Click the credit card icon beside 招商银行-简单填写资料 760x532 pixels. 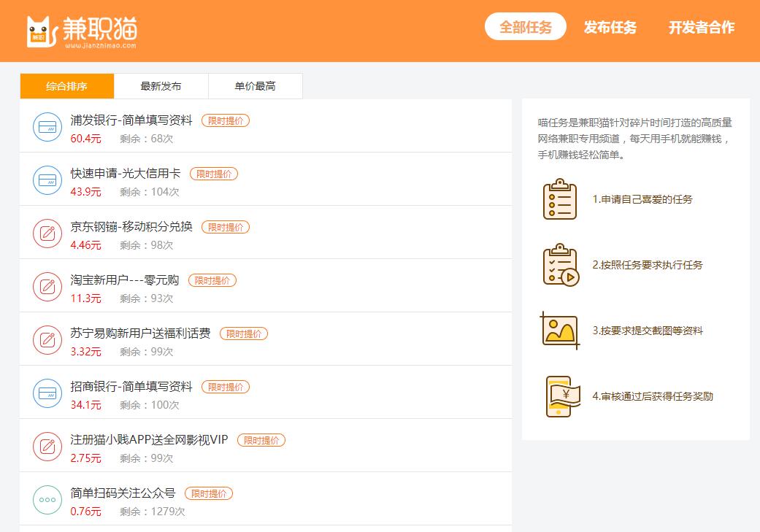point(47,393)
